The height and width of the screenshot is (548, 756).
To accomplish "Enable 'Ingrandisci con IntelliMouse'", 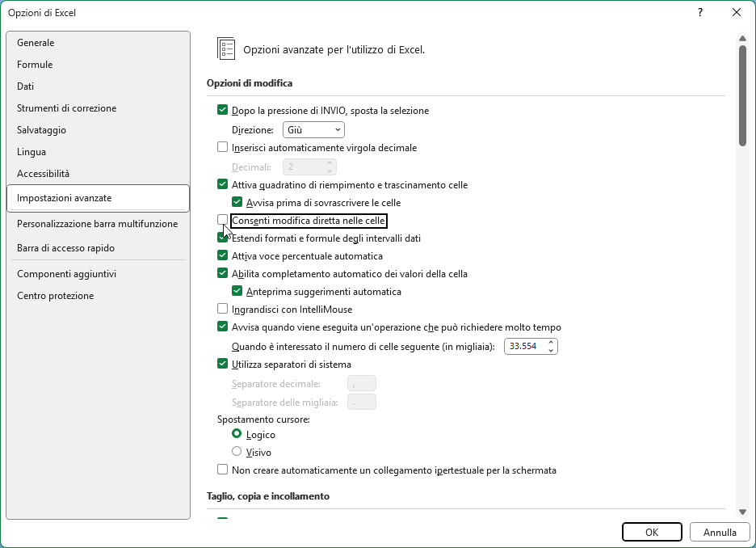I will point(222,309).
